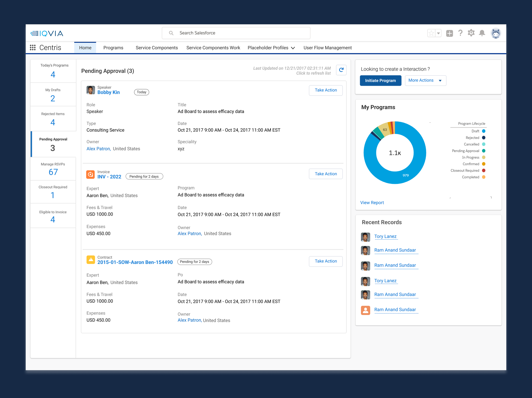Open the View Report link
532x398 pixels.
pyautogui.click(x=372, y=202)
